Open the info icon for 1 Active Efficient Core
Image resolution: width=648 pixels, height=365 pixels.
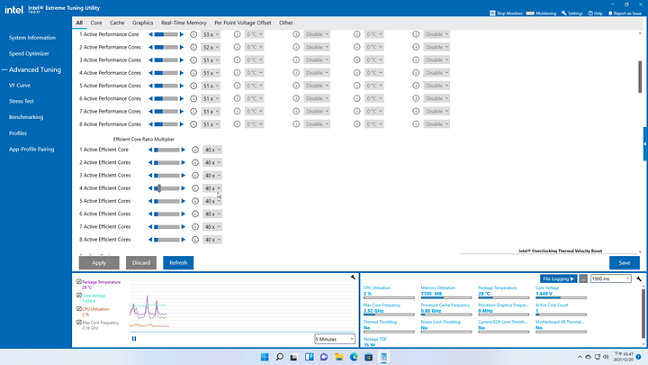(x=195, y=150)
